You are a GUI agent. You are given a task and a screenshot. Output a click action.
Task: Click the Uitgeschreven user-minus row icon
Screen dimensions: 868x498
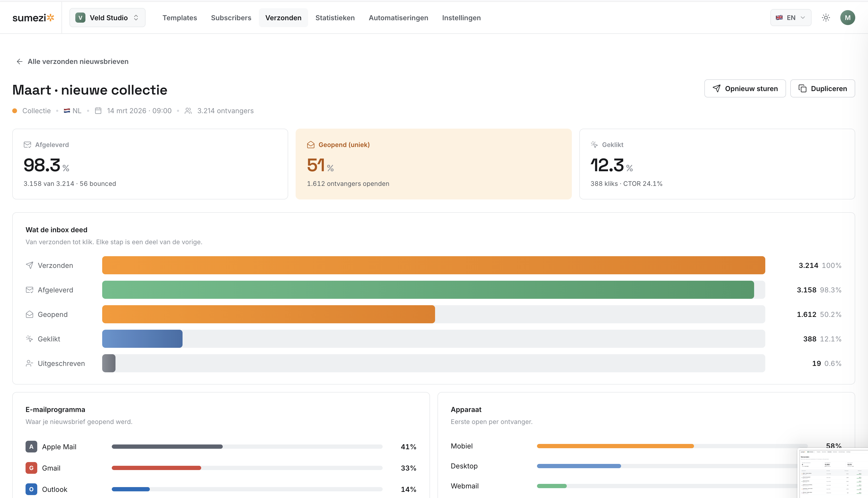(x=29, y=364)
